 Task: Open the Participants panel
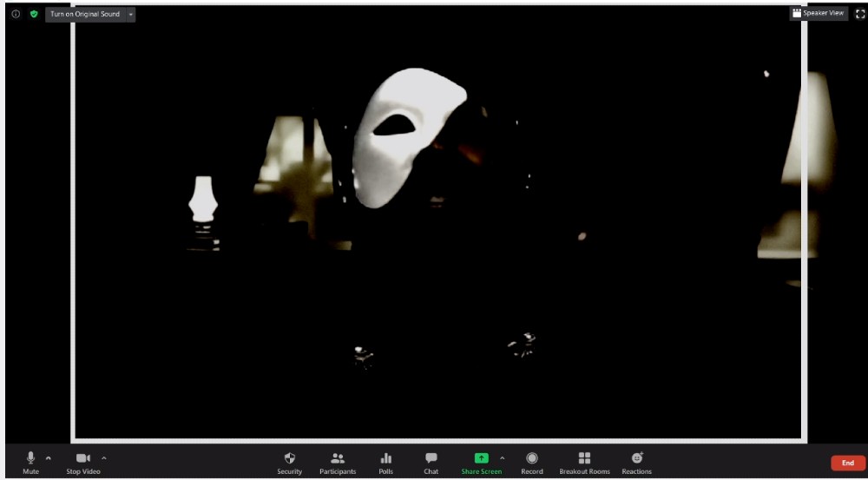click(338, 464)
